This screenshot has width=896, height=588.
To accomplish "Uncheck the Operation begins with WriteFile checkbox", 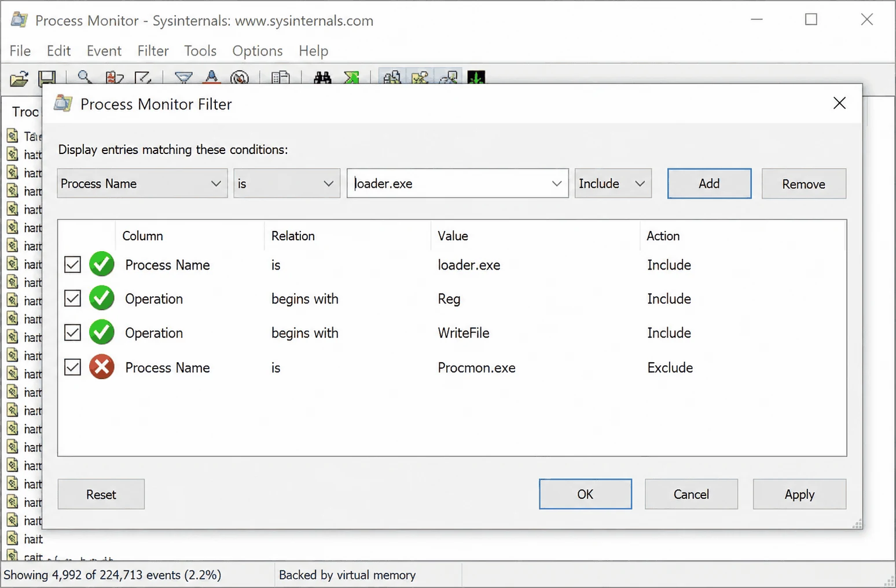I will click(72, 333).
